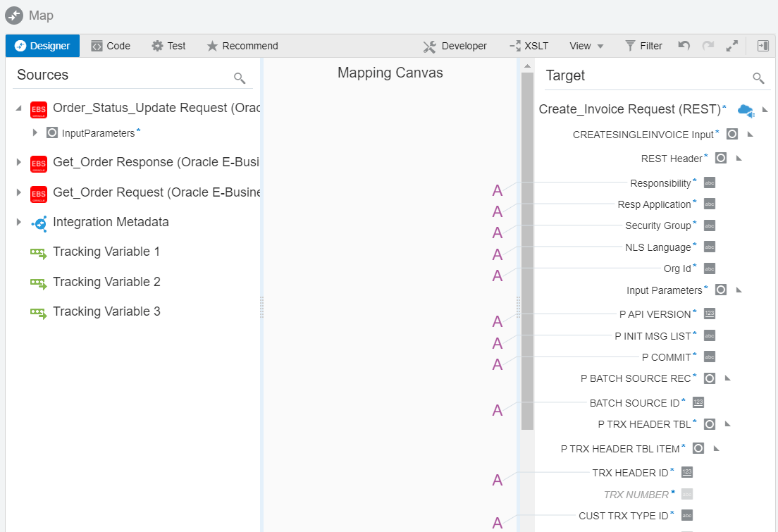Expand the Get_Order Response source
778x532 pixels.
(19, 162)
